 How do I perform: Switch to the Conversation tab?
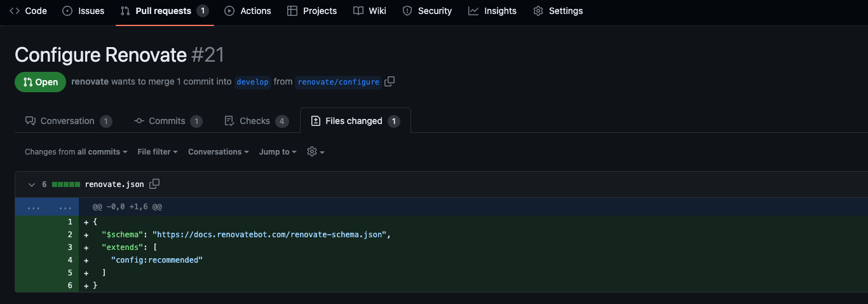pyautogui.click(x=68, y=121)
